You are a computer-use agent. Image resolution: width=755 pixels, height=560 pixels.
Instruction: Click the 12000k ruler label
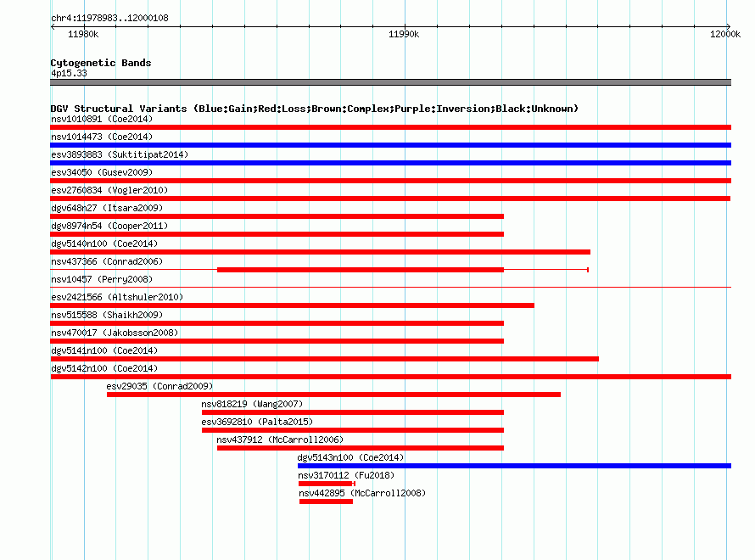725,34
